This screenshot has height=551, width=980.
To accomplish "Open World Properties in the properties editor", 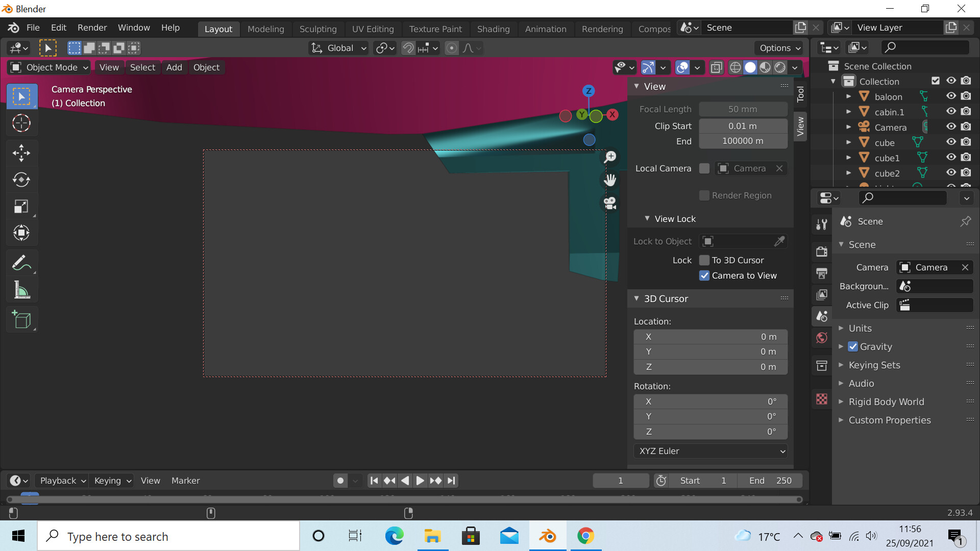I will pos(821,337).
